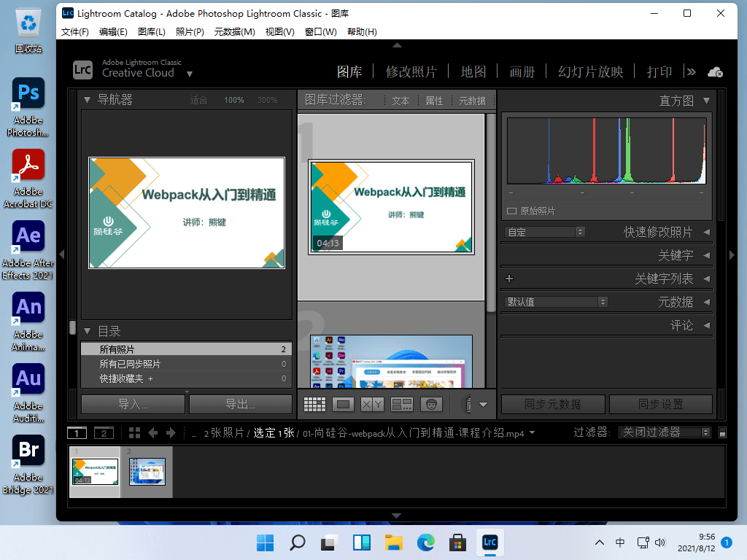Click the cloud sync status icon

tap(715, 72)
